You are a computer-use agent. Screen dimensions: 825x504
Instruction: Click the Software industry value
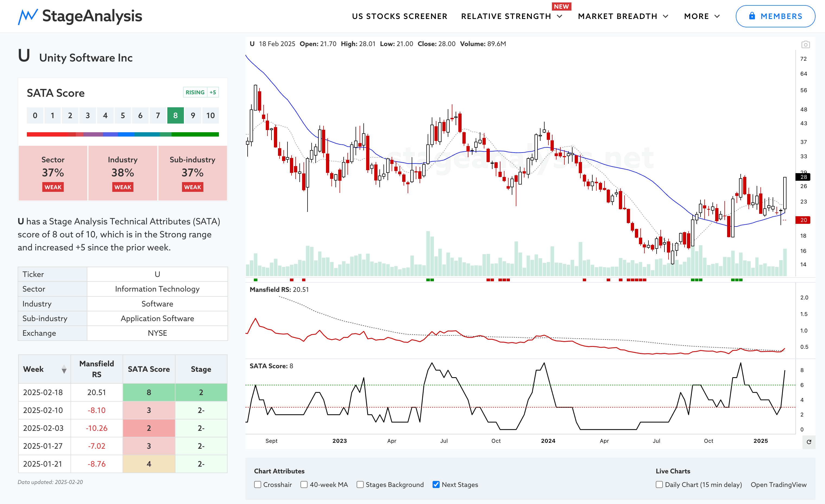point(157,304)
